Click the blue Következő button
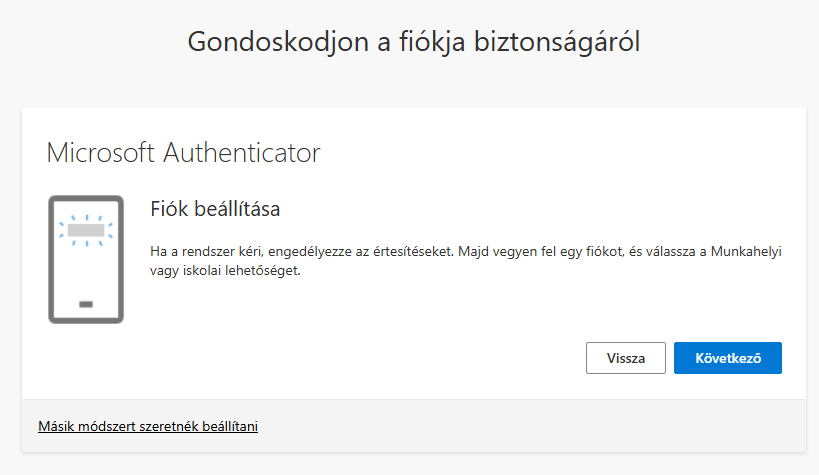Viewport: 819px width, 475px height. [728, 358]
